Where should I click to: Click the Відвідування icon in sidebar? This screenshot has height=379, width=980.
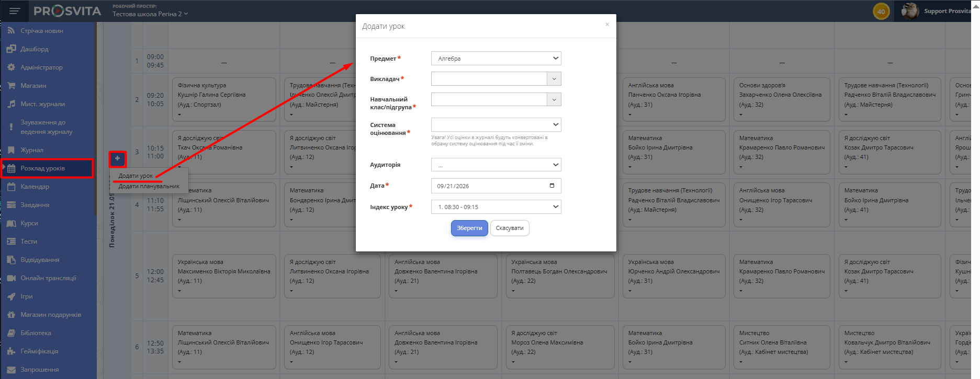[x=11, y=260]
